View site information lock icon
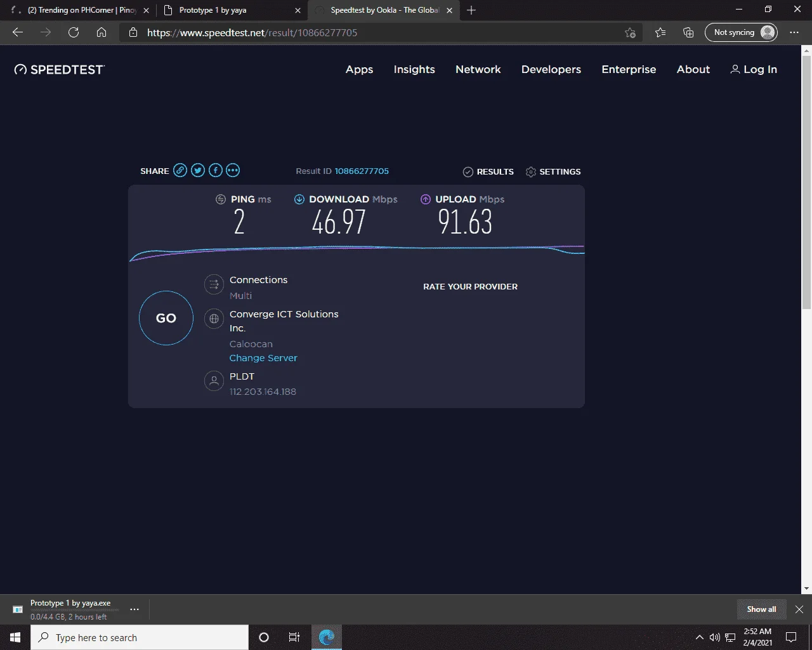Image resolution: width=812 pixels, height=650 pixels. pyautogui.click(x=133, y=32)
